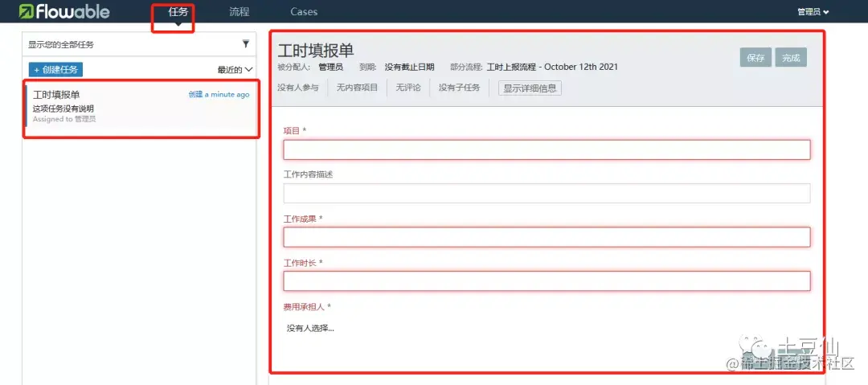Click the 保存 button
Viewport: 868px width, 385px height.
tap(755, 58)
